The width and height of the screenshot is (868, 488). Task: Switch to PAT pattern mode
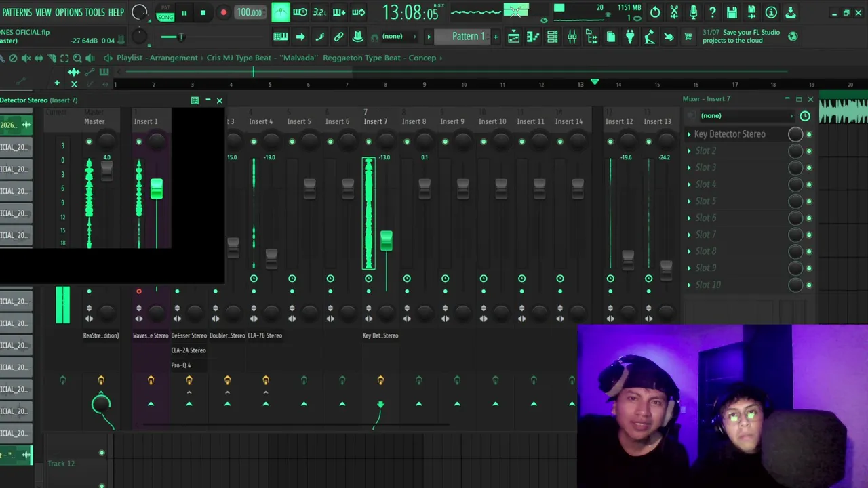tap(165, 7)
